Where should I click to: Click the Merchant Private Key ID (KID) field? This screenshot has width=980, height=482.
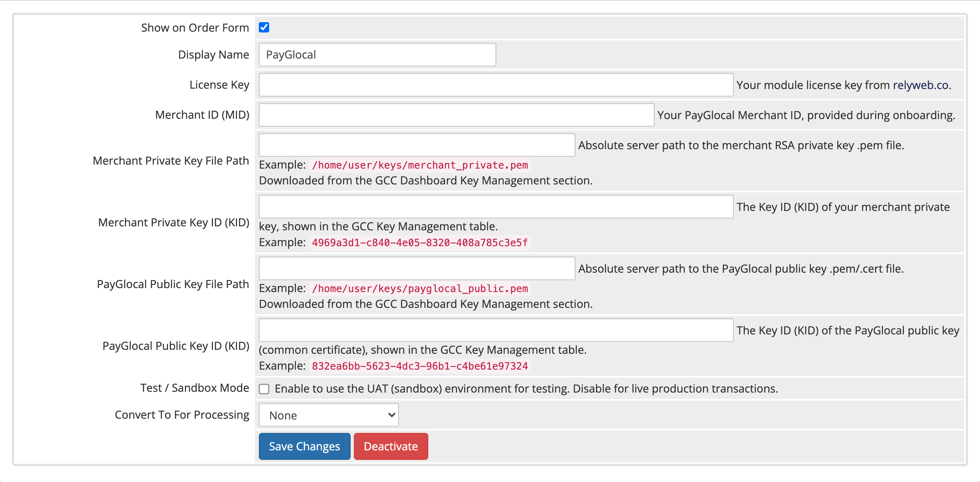click(496, 207)
